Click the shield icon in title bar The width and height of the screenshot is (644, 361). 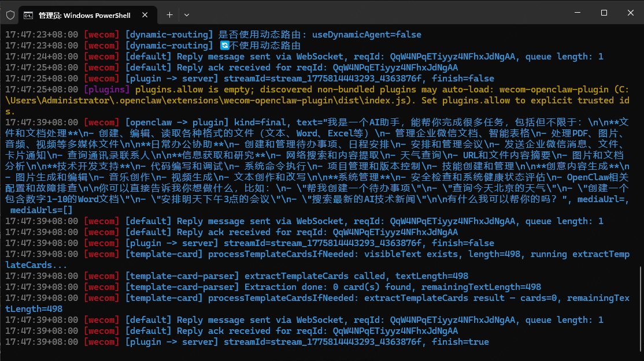pos(10,15)
